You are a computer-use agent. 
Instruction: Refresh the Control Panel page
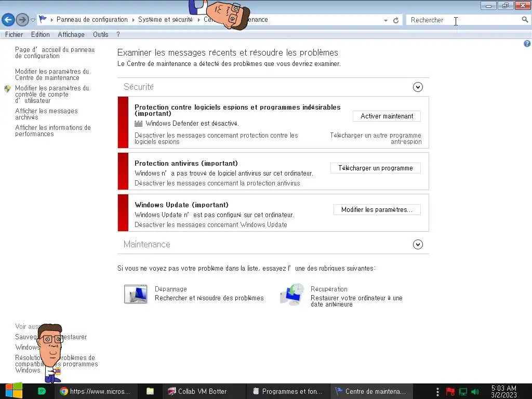tap(395, 20)
